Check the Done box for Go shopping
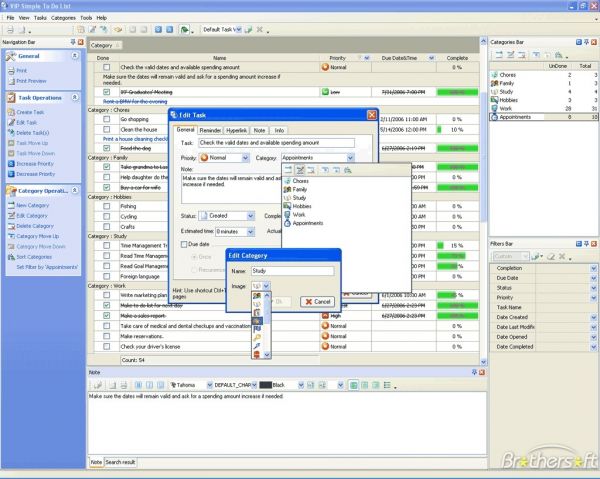This screenshot has height=479, width=600. tap(106, 119)
